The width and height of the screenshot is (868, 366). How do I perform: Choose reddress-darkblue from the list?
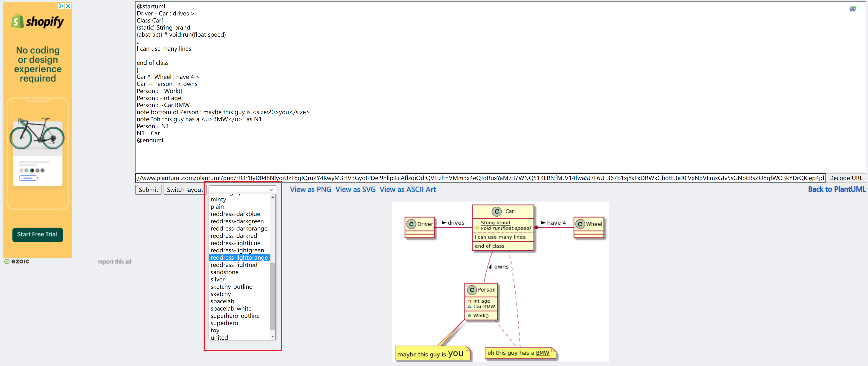point(235,214)
